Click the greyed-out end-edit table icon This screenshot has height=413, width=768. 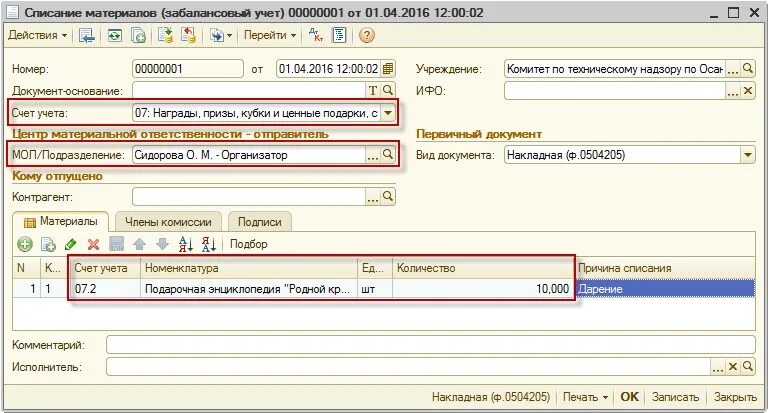coord(117,244)
